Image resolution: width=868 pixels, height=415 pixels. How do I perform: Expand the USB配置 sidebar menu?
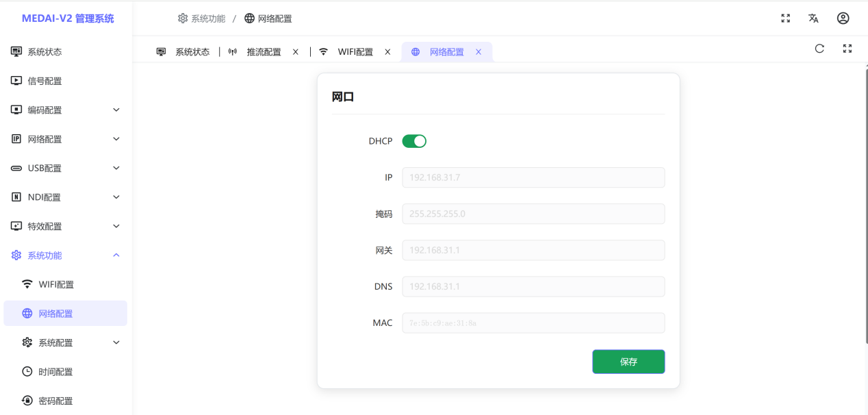coord(66,168)
